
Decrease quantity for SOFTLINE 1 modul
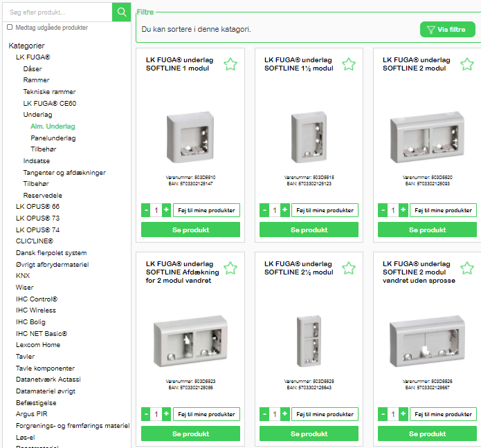146,210
